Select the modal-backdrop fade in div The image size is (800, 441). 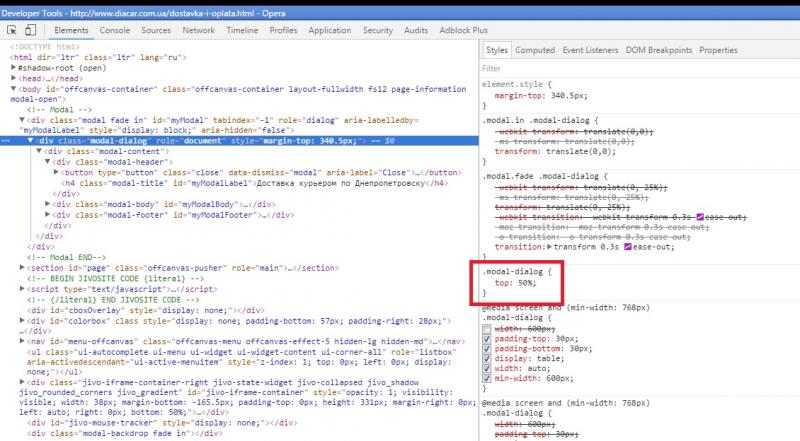pyautogui.click(x=124, y=433)
